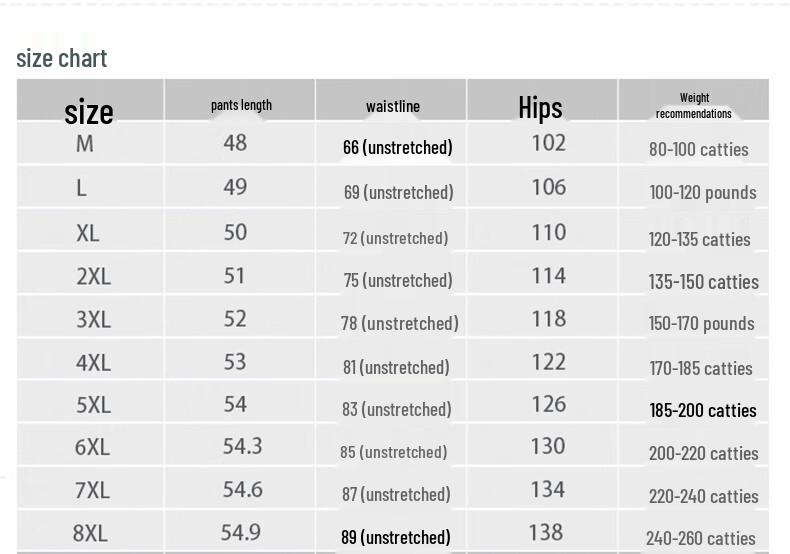Select the '100-120 pounds' weight cell

[x=703, y=192]
